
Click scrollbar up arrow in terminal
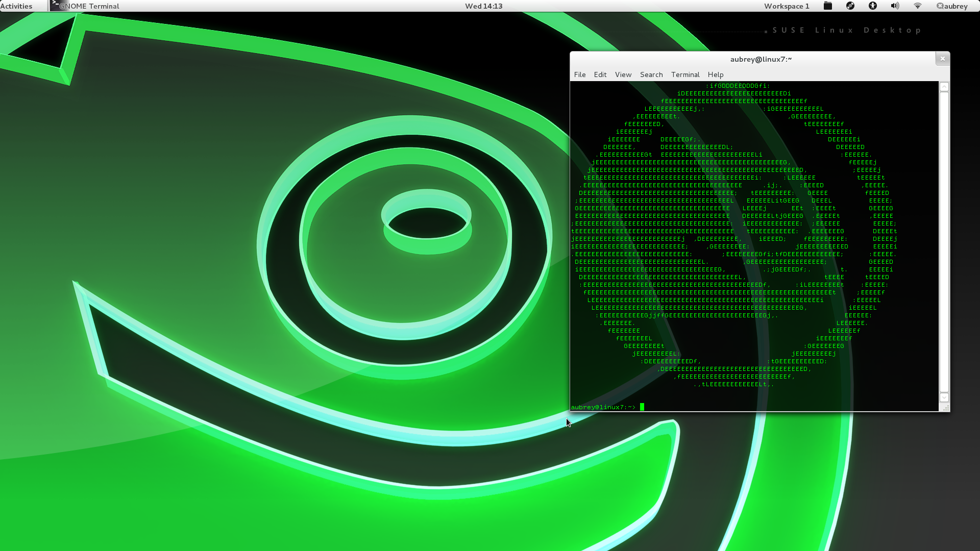tap(944, 87)
